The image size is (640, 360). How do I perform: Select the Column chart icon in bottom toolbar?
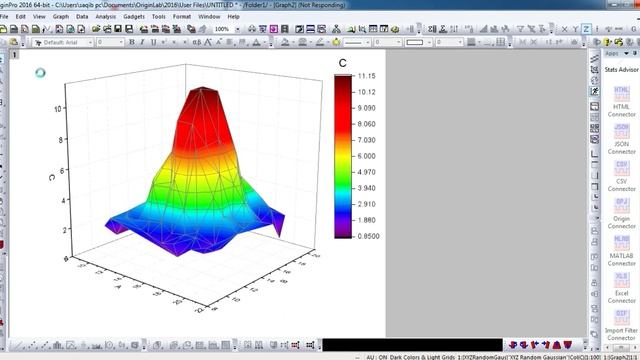pyautogui.click(x=58, y=345)
